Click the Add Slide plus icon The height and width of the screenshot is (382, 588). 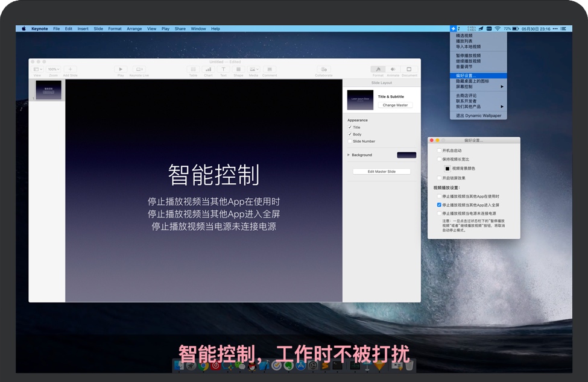tap(71, 70)
